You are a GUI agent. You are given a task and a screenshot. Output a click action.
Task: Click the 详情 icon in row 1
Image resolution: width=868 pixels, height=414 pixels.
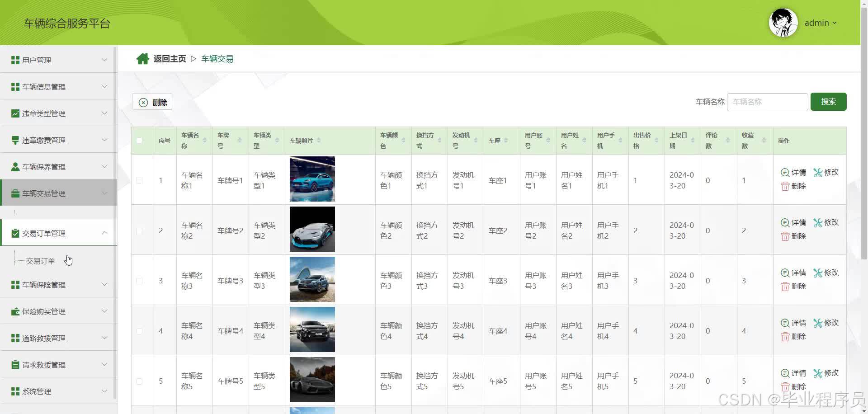(785, 172)
